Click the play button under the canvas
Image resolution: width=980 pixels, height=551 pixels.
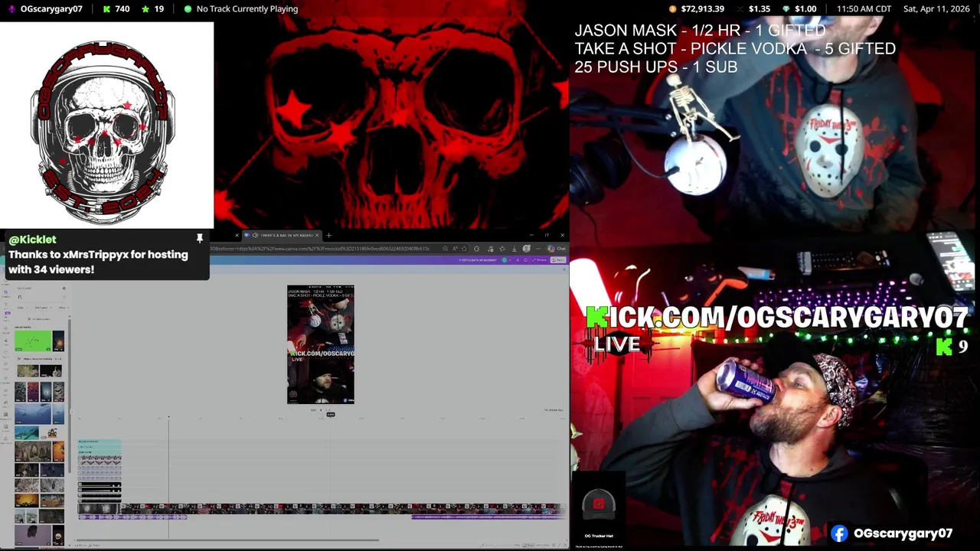tap(321, 410)
